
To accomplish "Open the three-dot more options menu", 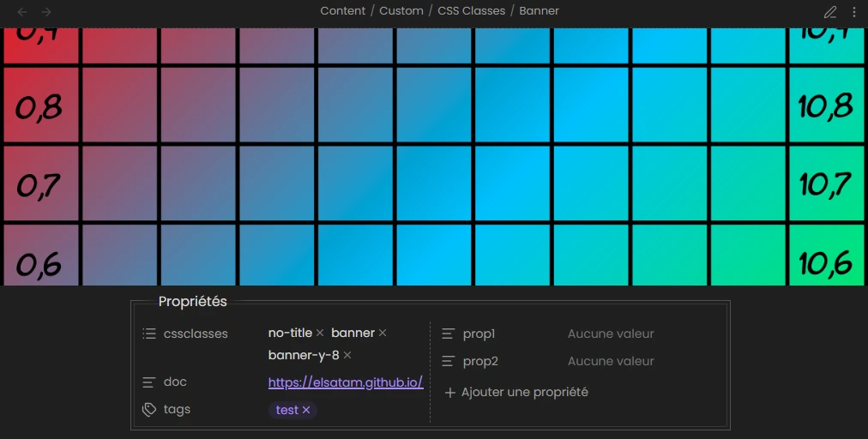I will [x=853, y=12].
